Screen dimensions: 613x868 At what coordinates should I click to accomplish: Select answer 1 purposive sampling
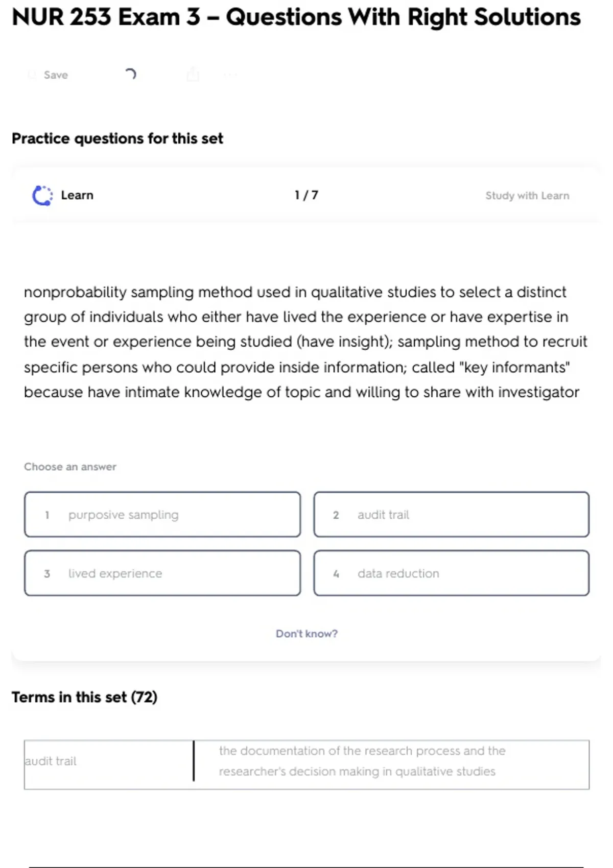click(162, 515)
